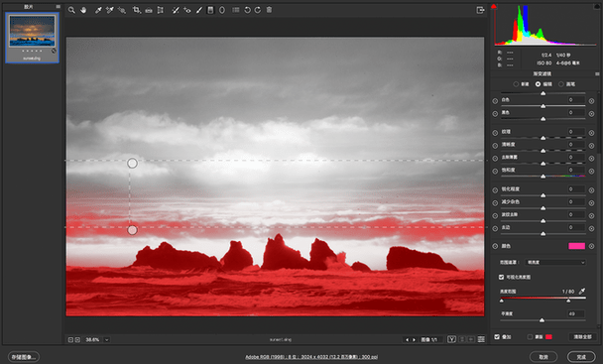Screen dimensions: 603x364
Task: Click the 饱和度 slider handle
Action: 543,177
